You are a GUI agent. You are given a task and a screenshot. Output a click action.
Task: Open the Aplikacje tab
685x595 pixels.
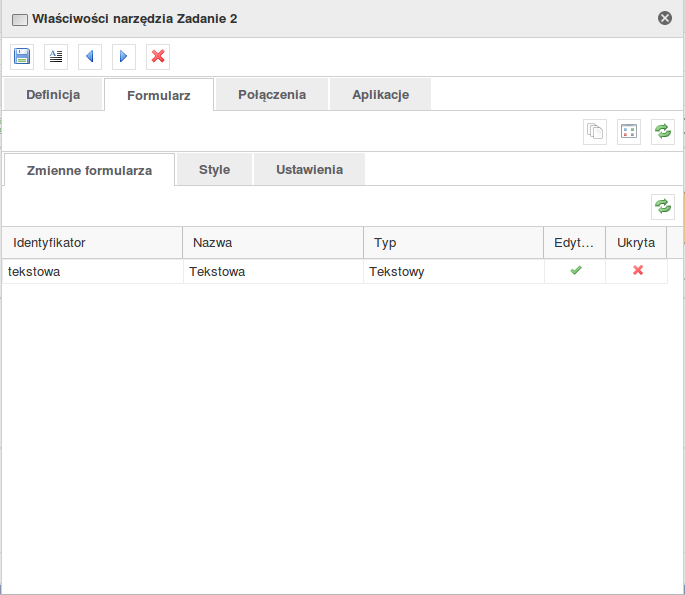coord(381,95)
